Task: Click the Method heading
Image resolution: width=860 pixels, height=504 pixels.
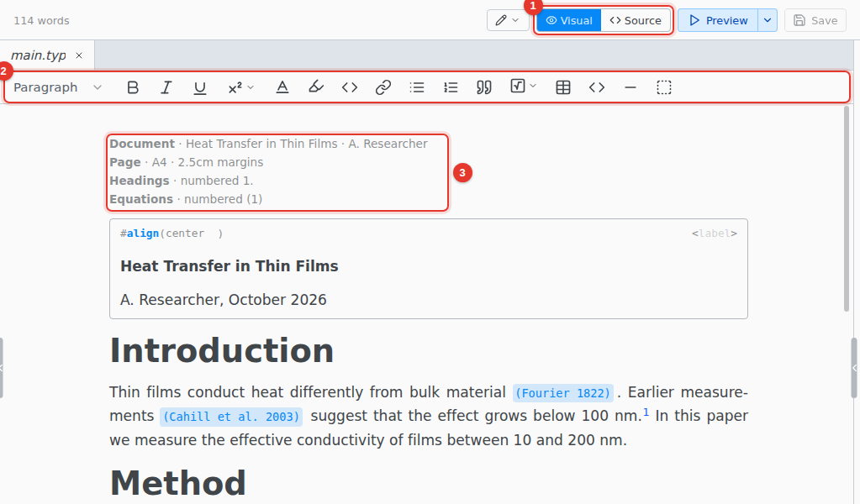Action: 177,483
